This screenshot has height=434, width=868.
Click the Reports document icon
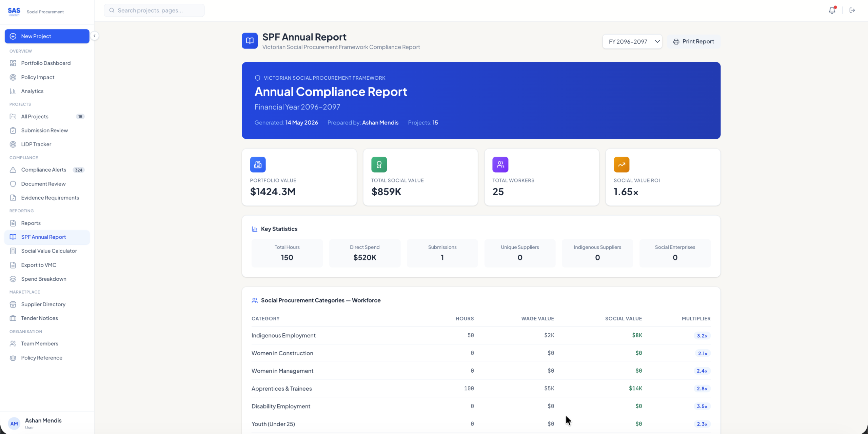click(x=13, y=223)
